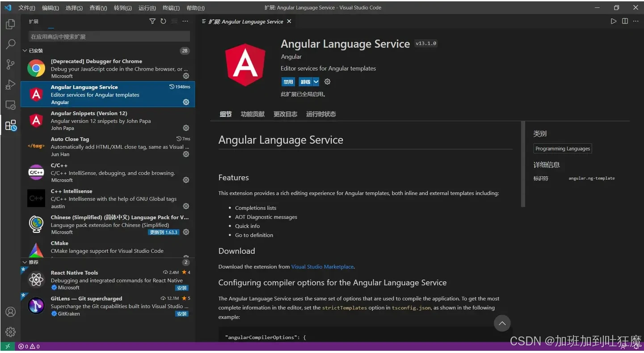Open the 运行(R) menu

147,8
